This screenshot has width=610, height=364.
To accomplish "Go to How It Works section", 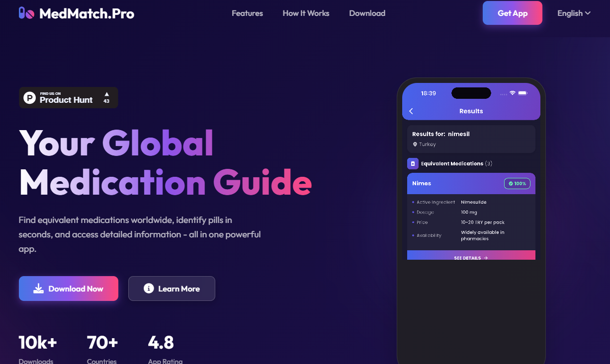I will click(306, 13).
